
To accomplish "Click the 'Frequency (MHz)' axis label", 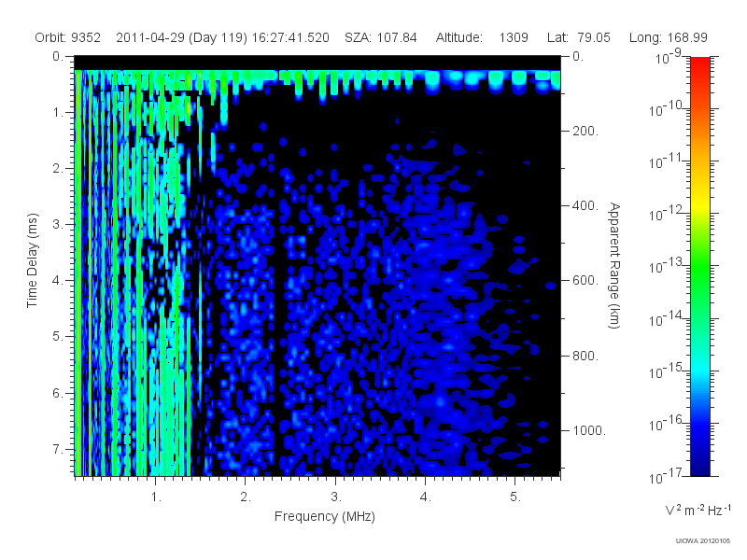I will click(x=324, y=516).
